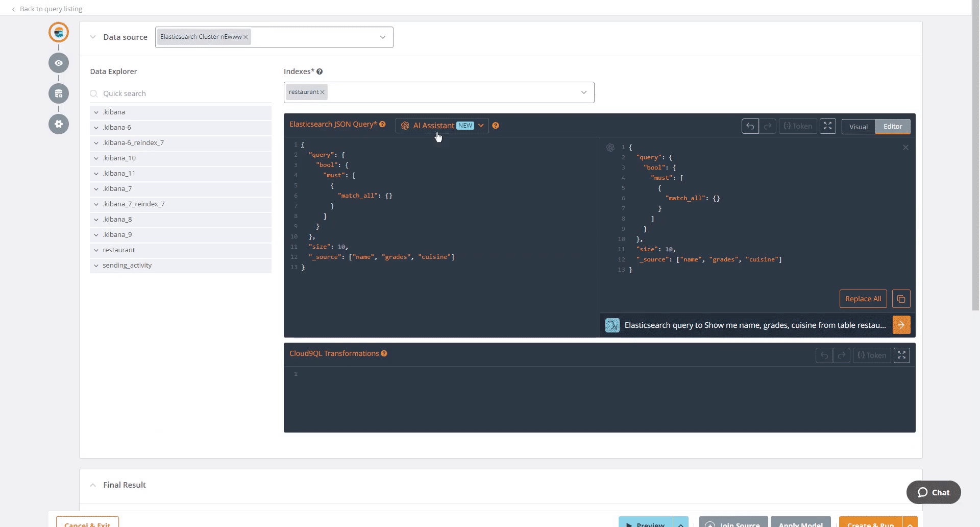Click the Create & Run button
980x527 pixels.
pos(870,524)
